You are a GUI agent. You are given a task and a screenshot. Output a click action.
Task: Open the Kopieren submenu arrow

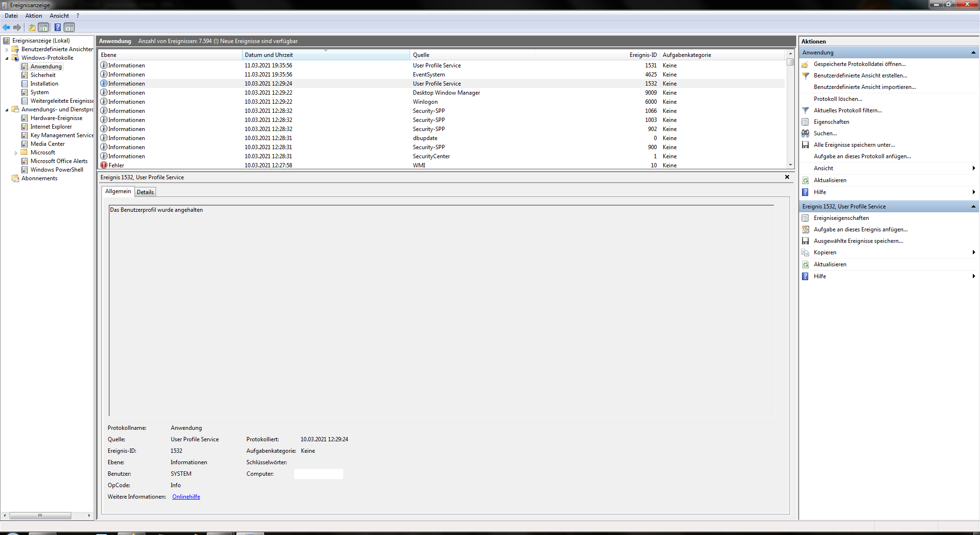(x=973, y=252)
